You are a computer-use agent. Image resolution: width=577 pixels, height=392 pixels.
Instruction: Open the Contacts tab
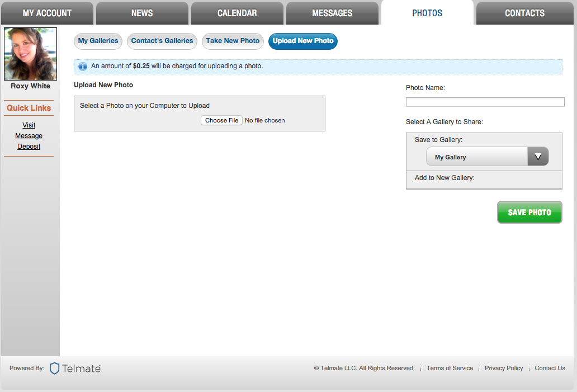point(524,13)
